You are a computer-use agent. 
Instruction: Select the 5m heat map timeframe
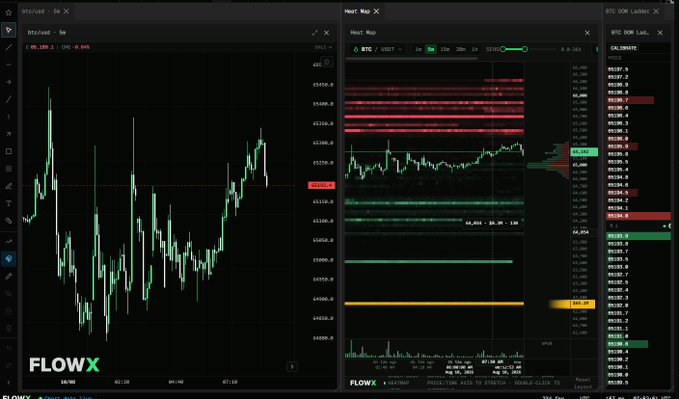431,49
